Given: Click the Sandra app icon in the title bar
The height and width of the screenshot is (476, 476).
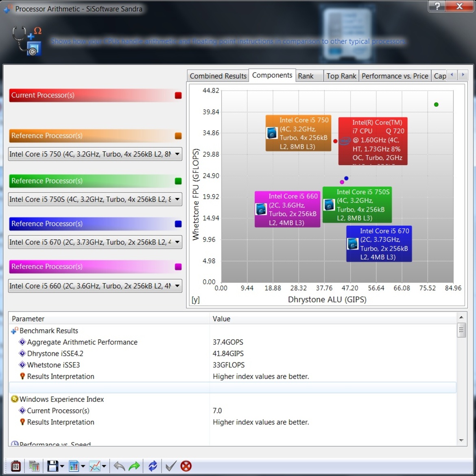Looking at the screenshot, I should click(x=8, y=9).
